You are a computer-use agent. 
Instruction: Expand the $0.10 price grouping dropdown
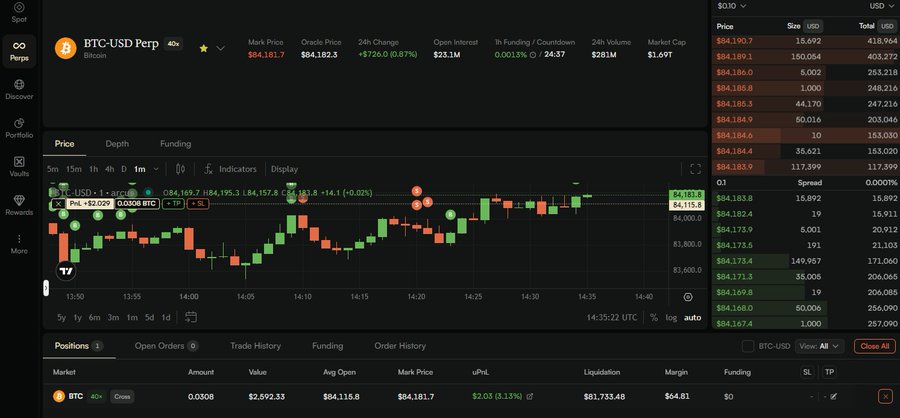[731, 6]
